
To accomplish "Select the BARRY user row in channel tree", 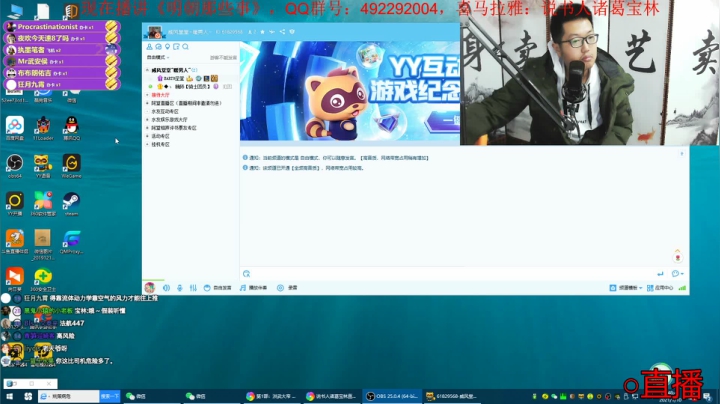I will (191, 79).
